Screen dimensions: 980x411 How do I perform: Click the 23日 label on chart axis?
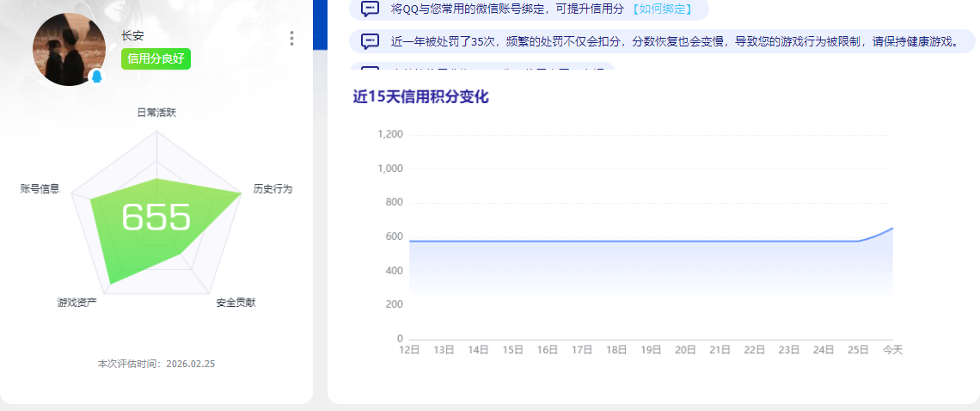click(x=789, y=350)
